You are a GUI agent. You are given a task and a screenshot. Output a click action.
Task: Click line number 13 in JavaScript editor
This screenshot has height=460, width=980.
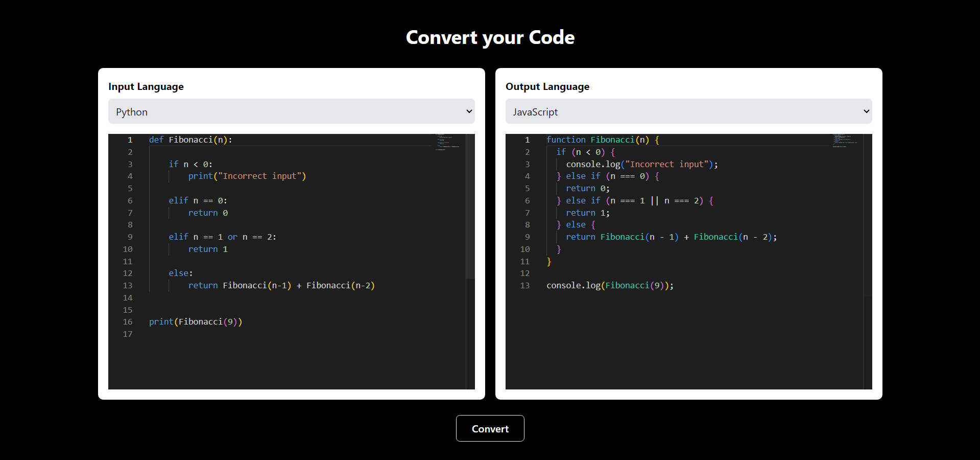(x=525, y=286)
